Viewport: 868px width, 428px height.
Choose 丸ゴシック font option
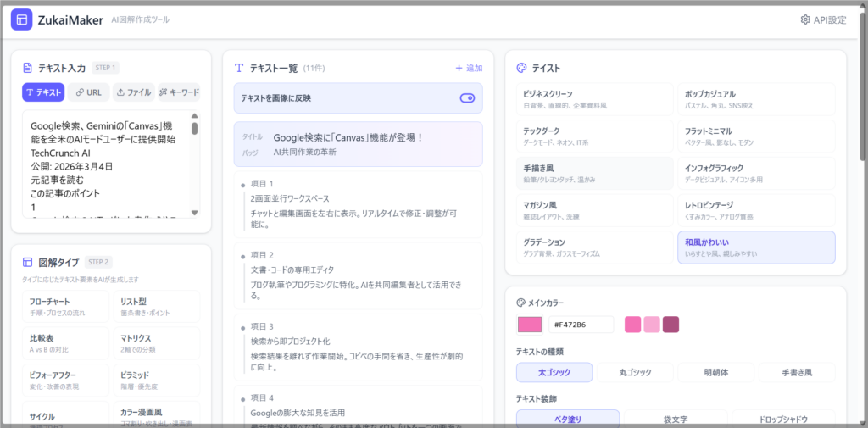[x=635, y=372]
